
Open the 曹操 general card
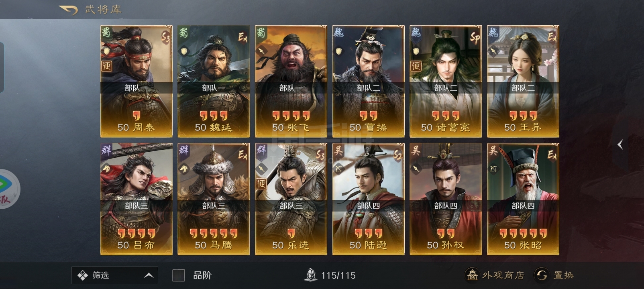pos(369,81)
